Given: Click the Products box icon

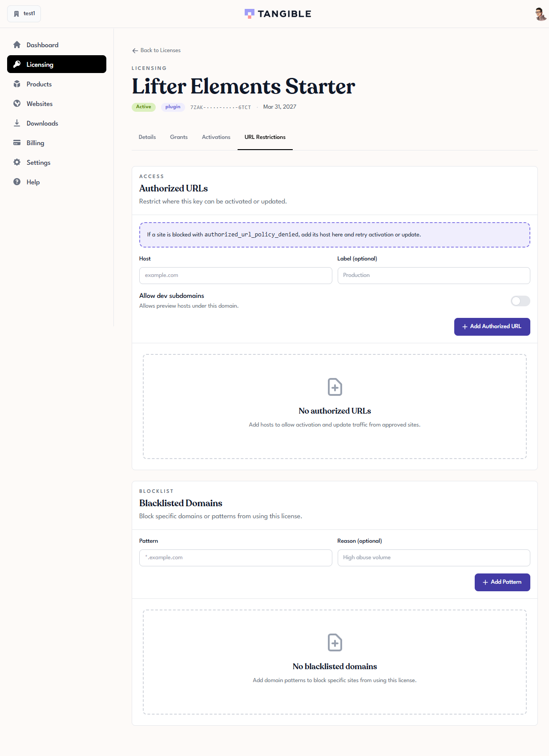Looking at the screenshot, I should (x=17, y=84).
